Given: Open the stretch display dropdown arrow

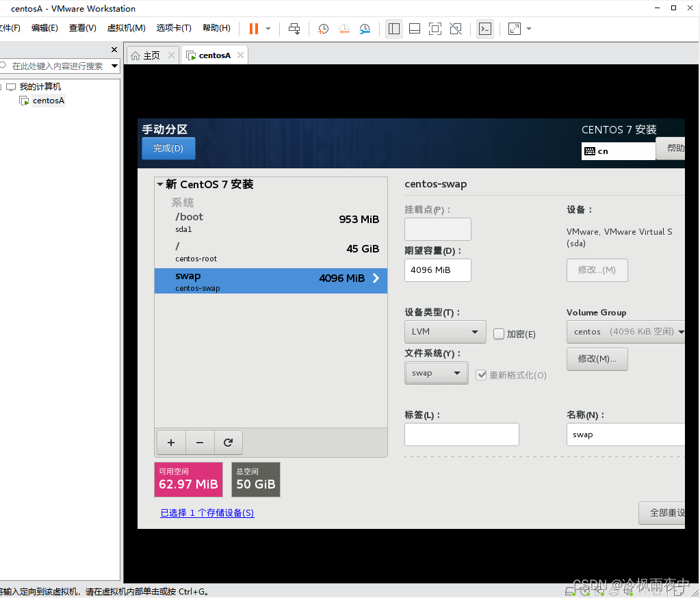Looking at the screenshot, I should point(529,29).
